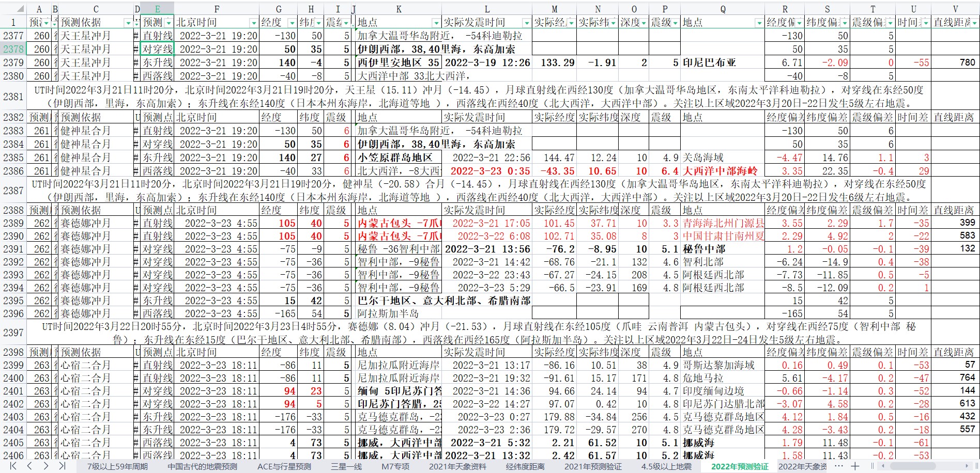Click cell 印度缅甸边境 in row 2401
The image size is (980, 473).
tap(723, 391)
